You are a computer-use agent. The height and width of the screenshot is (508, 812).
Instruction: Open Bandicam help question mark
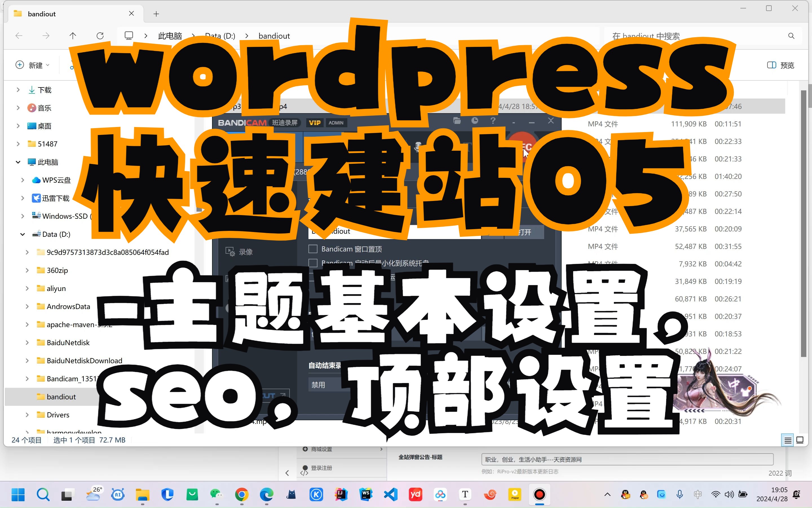pos(493,121)
